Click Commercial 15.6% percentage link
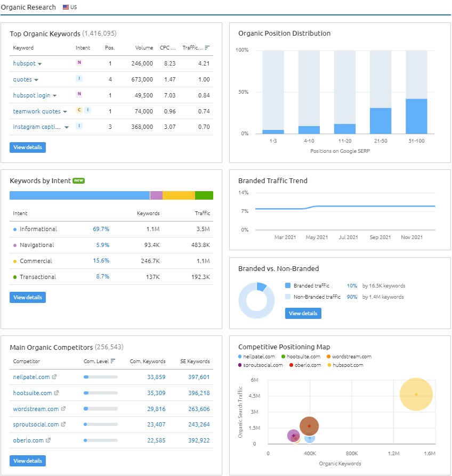This screenshot has height=476, width=452. [x=101, y=260]
